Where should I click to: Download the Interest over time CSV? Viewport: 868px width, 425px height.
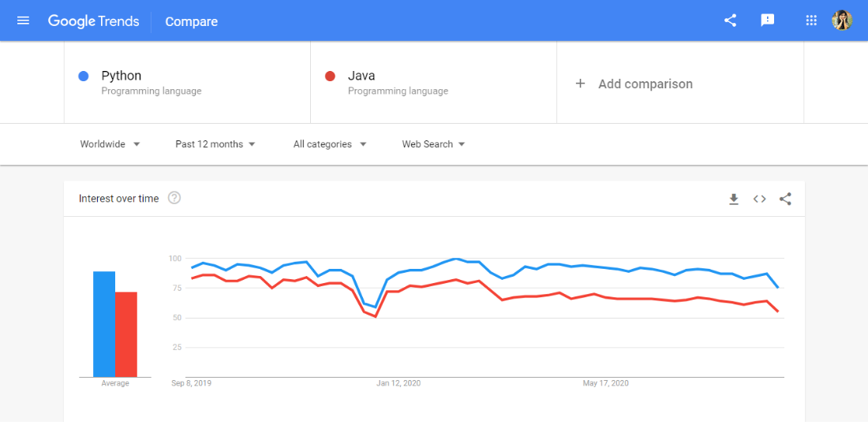coord(734,199)
